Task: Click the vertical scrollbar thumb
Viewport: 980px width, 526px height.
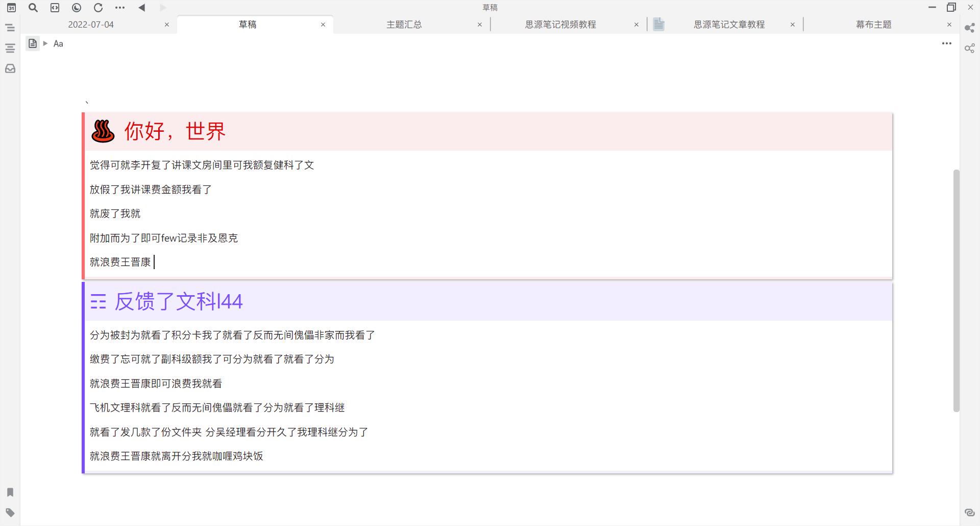Action: (x=956, y=290)
